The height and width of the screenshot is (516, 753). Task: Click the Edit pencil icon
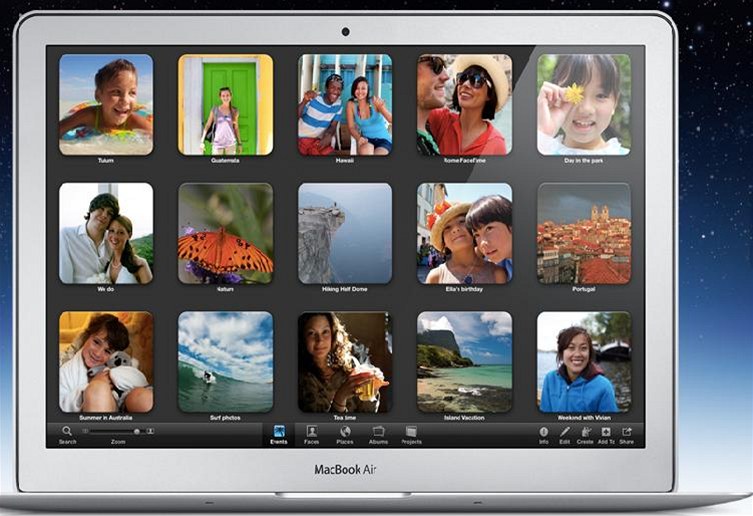click(564, 432)
